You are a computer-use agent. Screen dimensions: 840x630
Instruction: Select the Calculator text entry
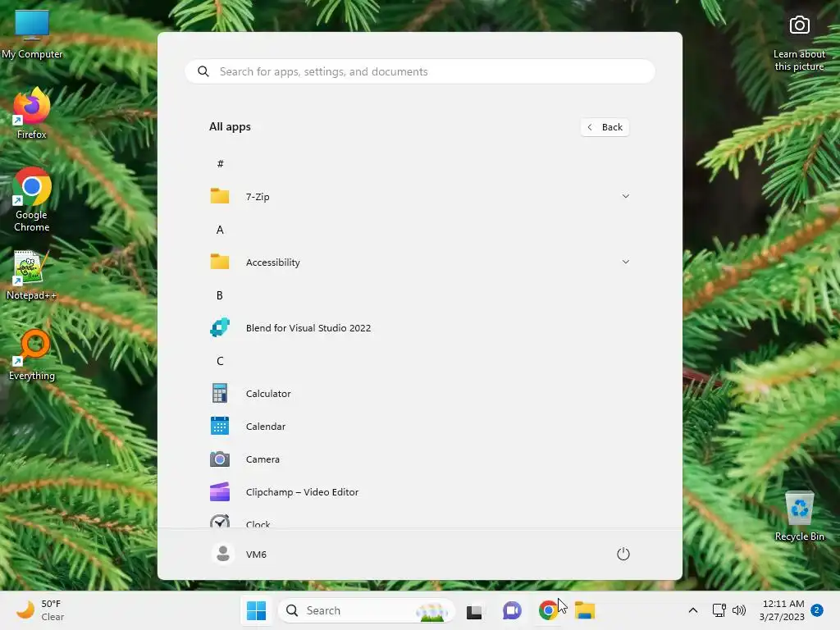point(268,394)
